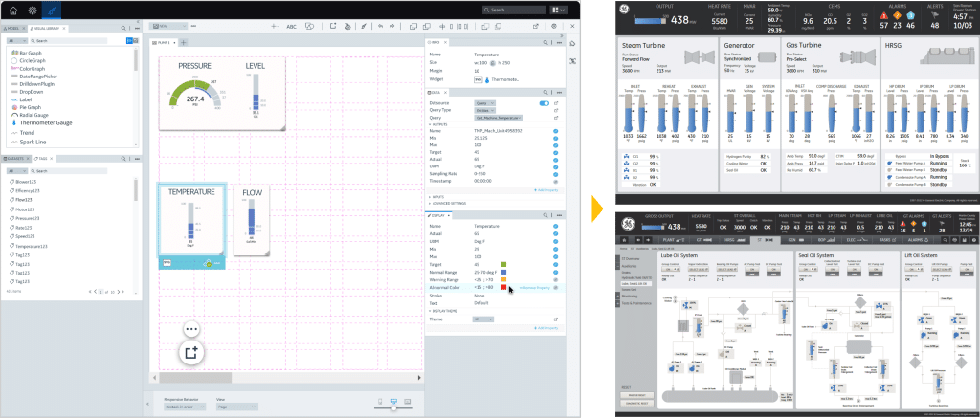Click the floating add-widget button on canvas

[191, 352]
